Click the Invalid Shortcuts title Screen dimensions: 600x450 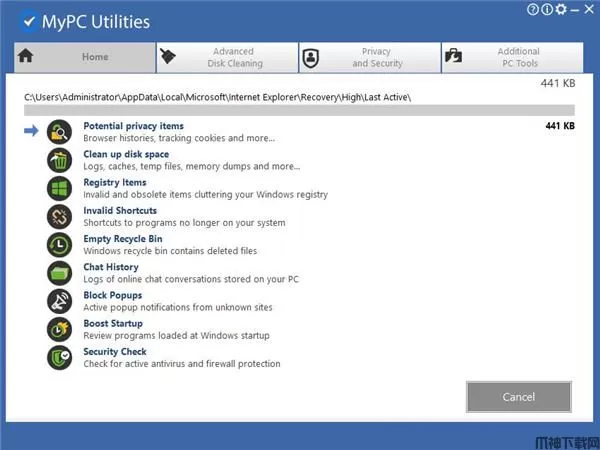click(x=120, y=210)
